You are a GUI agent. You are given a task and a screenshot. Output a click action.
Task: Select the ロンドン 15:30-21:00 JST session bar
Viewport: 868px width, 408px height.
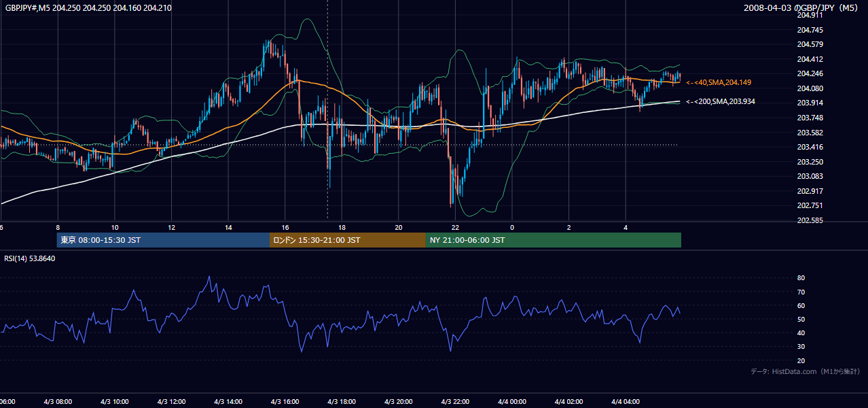click(x=348, y=240)
